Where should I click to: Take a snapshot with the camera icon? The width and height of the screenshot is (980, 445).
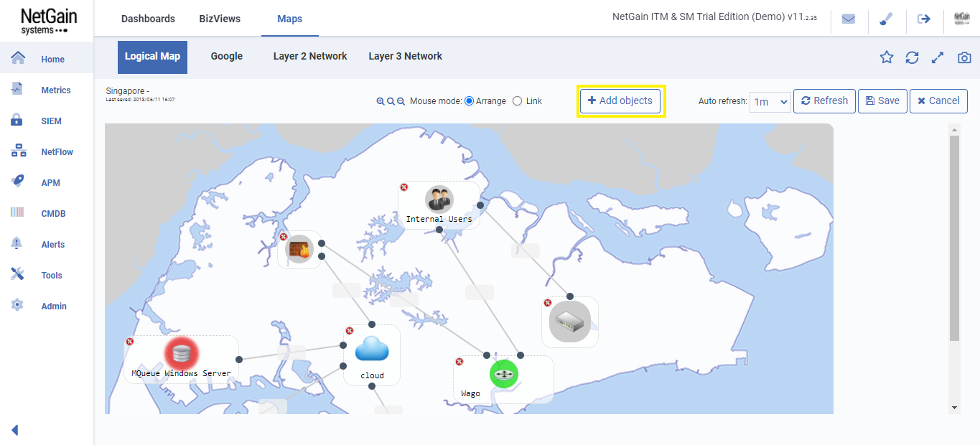(964, 57)
